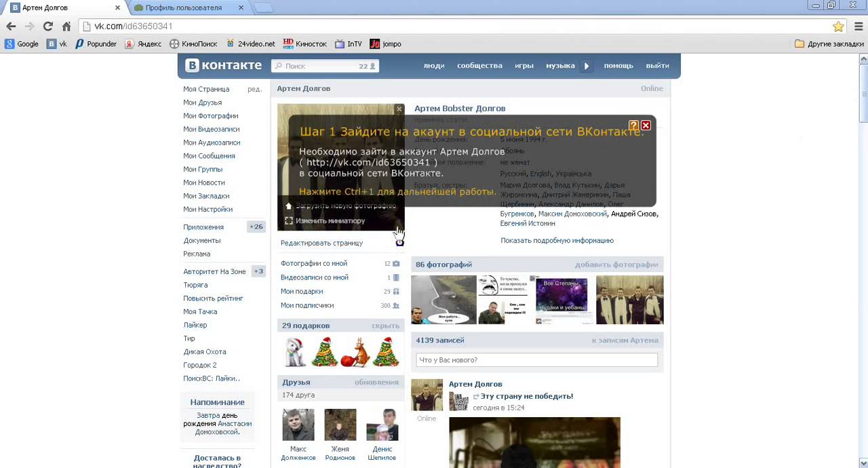The height and width of the screenshot is (468, 868).
Task: Click выйти to log out
Action: pos(658,66)
